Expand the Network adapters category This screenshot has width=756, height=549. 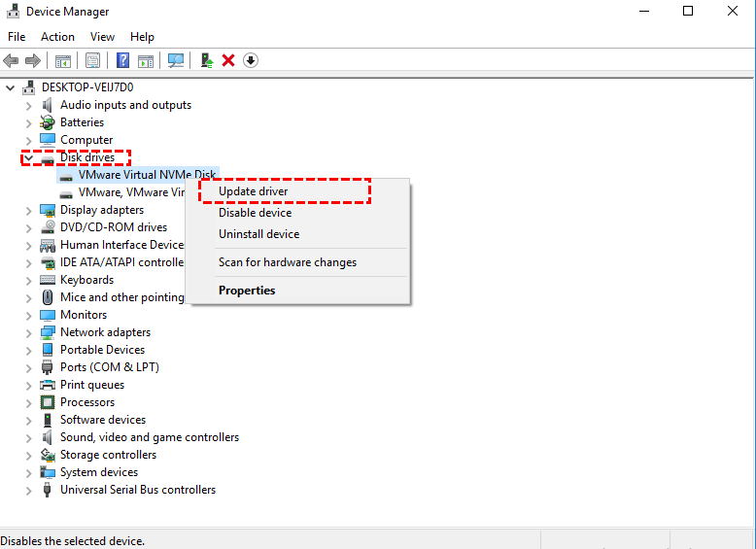tap(28, 332)
